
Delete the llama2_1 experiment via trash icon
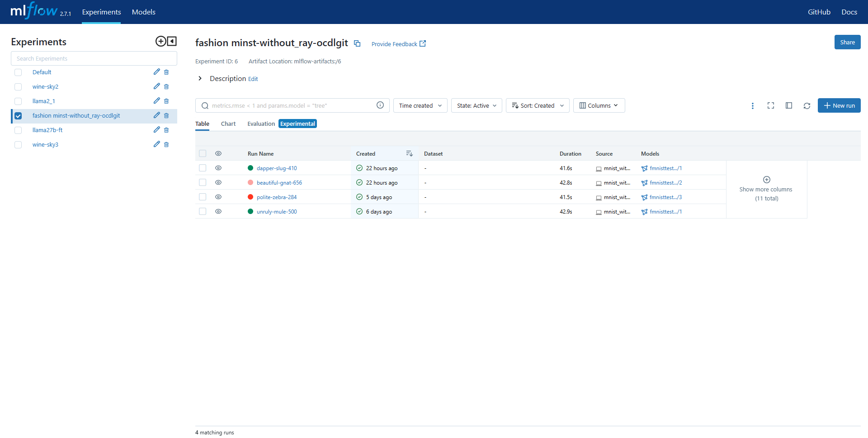point(166,101)
